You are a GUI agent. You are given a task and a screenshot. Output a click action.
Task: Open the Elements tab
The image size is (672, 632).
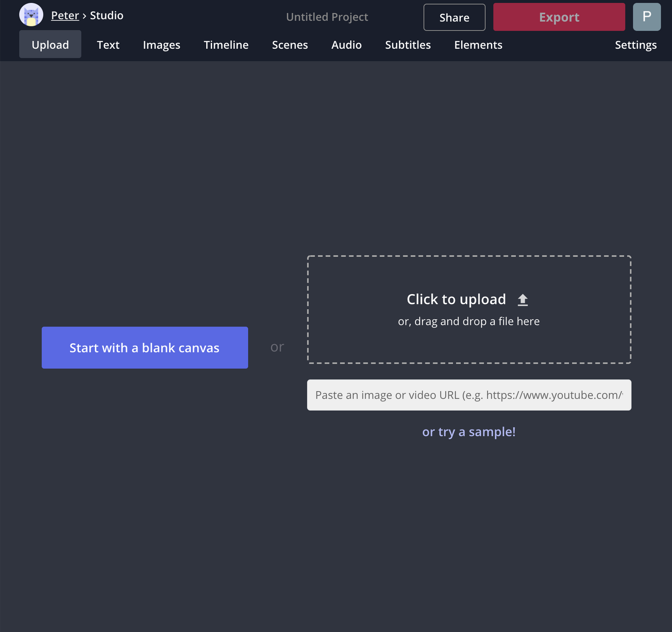(478, 45)
